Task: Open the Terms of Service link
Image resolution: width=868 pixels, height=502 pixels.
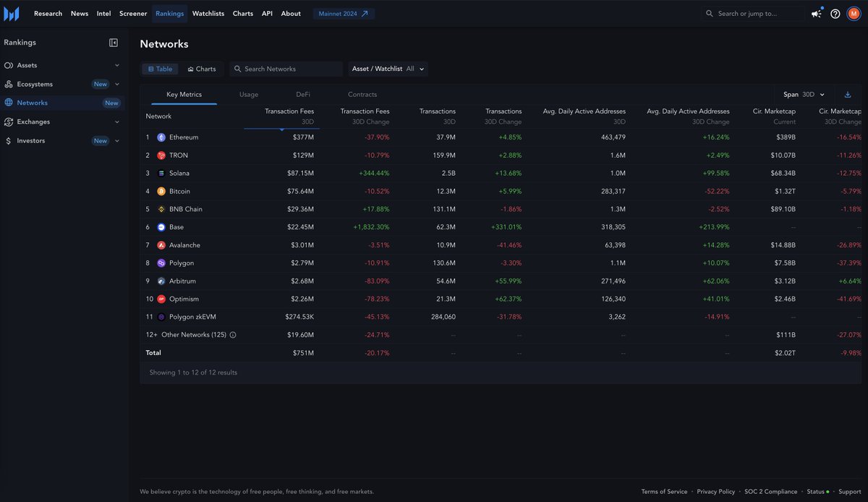Action: click(664, 492)
